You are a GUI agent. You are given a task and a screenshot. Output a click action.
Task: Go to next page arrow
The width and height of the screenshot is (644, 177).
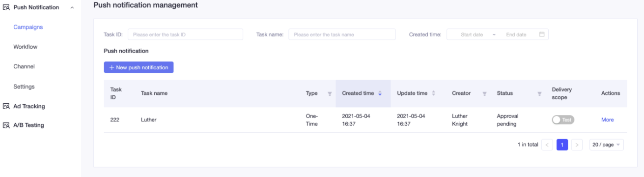tap(577, 145)
